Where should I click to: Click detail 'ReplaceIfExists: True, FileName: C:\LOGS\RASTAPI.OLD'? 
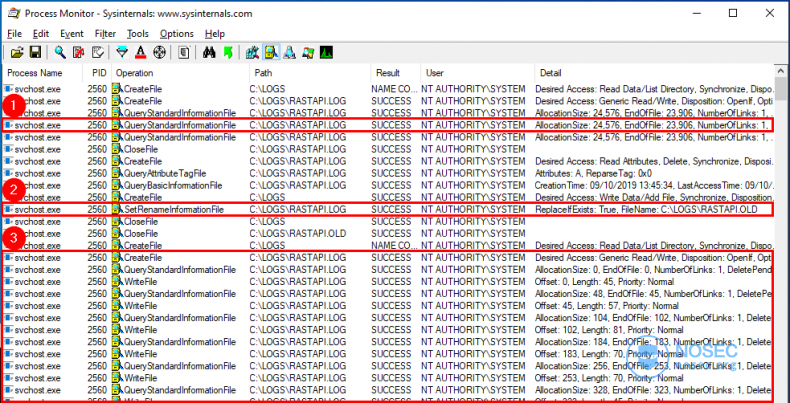[x=646, y=210]
